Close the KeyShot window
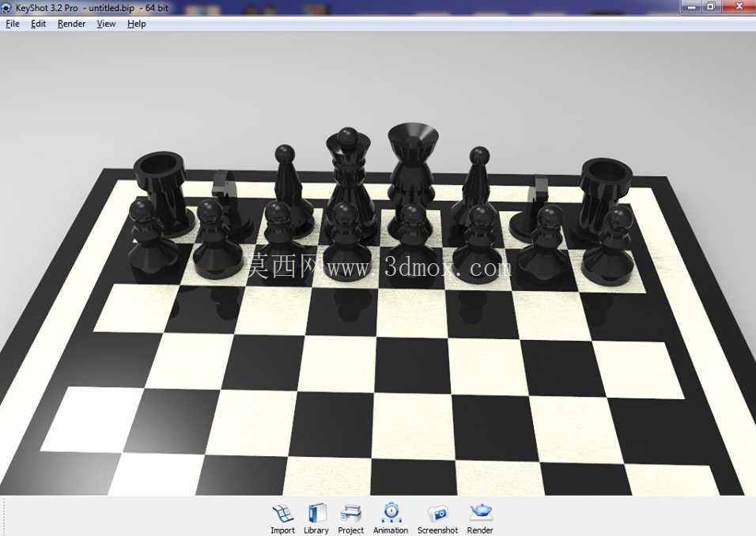Image resolution: width=756 pixels, height=536 pixels. [x=739, y=7]
